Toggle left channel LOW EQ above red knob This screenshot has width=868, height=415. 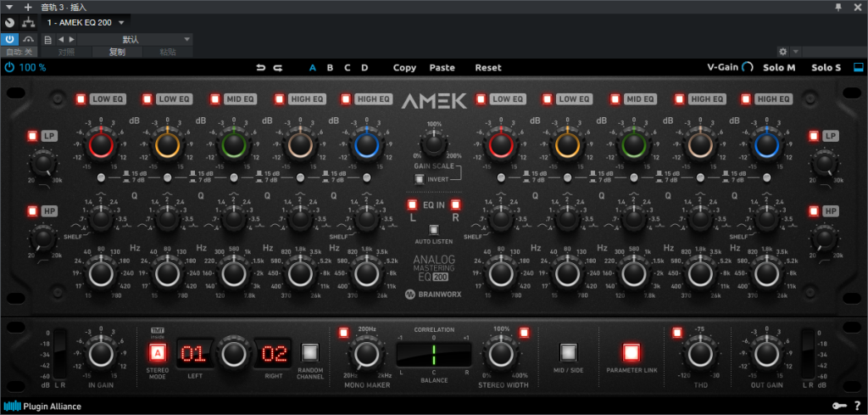(x=81, y=99)
